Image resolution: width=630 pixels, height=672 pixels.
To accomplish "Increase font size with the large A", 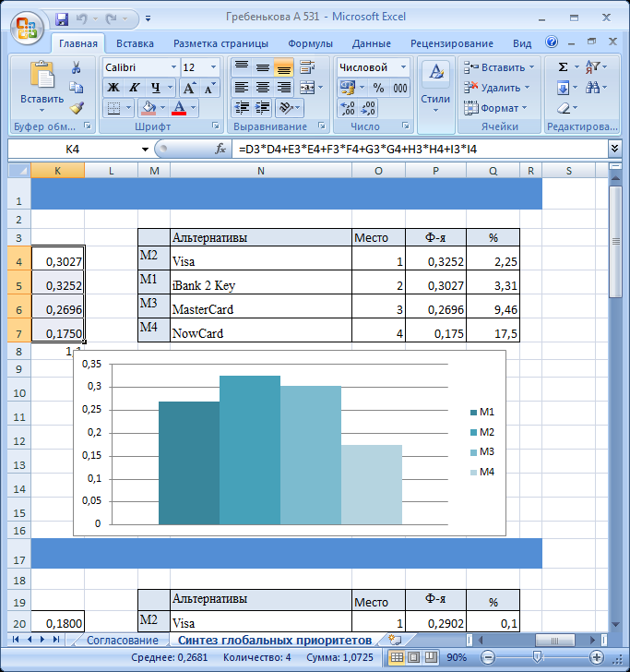I will tap(189, 88).
